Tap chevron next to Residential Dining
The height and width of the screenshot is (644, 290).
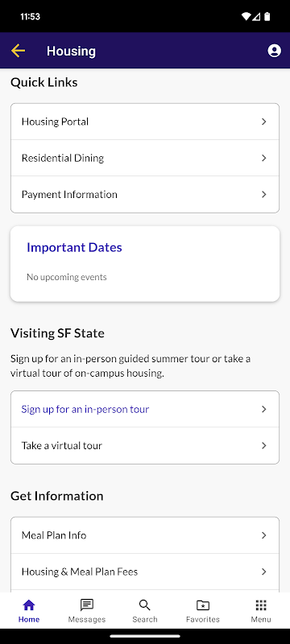pos(264,158)
